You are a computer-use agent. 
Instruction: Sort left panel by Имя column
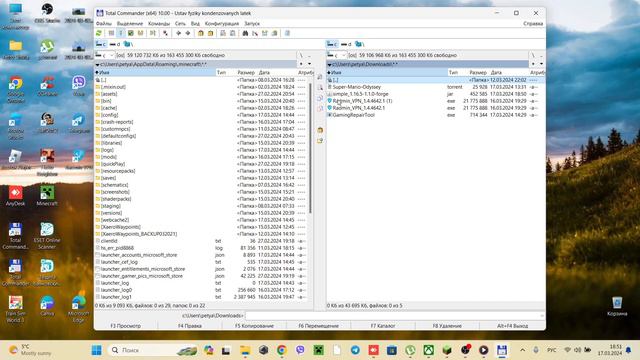pyautogui.click(x=155, y=72)
